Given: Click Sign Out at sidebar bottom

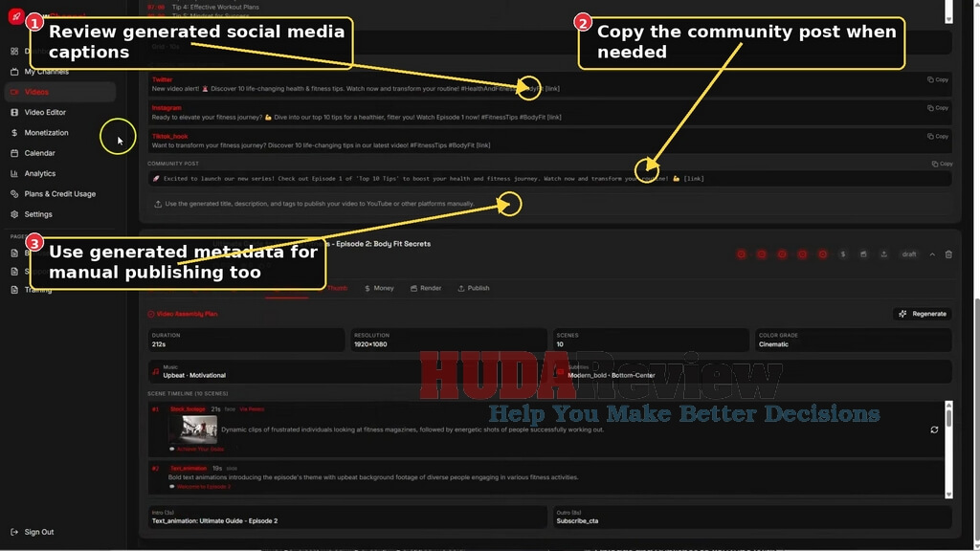Looking at the screenshot, I should [38, 532].
